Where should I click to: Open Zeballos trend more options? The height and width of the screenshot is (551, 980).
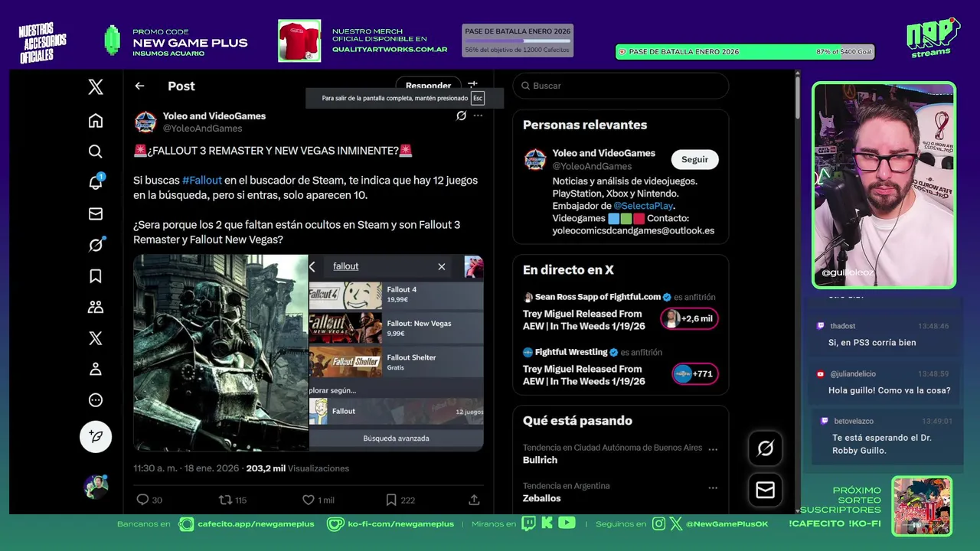(x=713, y=487)
